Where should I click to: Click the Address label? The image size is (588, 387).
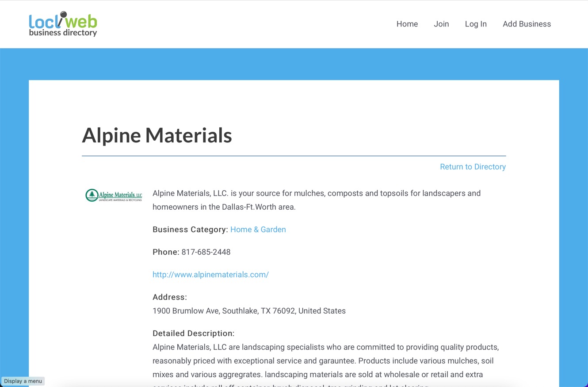(x=170, y=297)
